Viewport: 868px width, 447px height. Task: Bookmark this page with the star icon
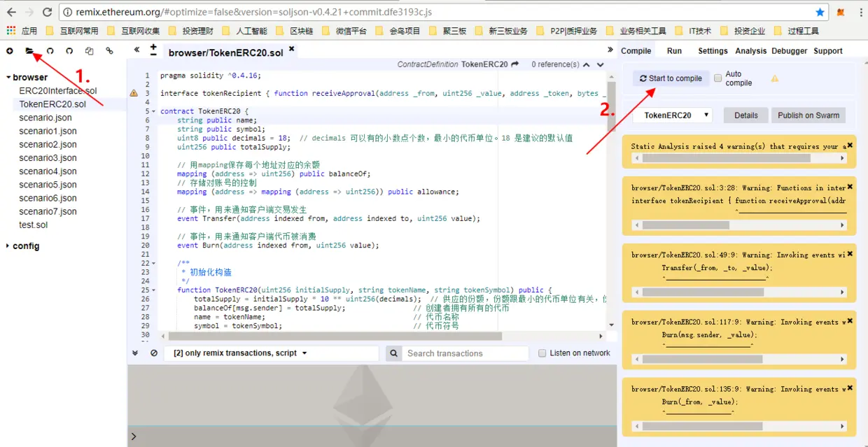click(820, 12)
